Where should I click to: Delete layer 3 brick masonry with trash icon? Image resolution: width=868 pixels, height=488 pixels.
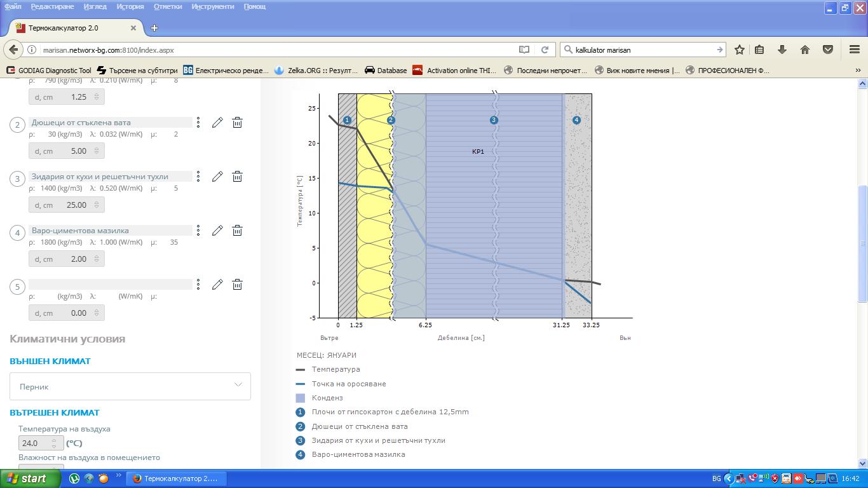237,177
